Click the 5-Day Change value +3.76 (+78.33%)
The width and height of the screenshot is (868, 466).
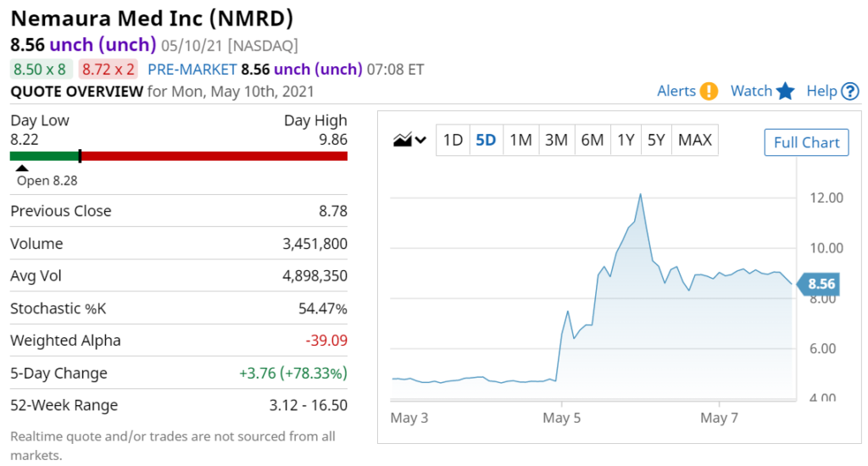(x=293, y=374)
